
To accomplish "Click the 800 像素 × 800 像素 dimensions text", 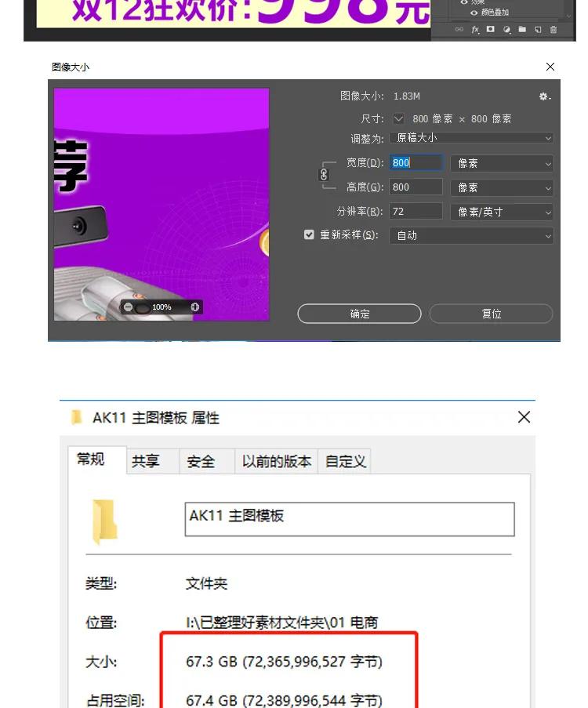I will [x=462, y=118].
